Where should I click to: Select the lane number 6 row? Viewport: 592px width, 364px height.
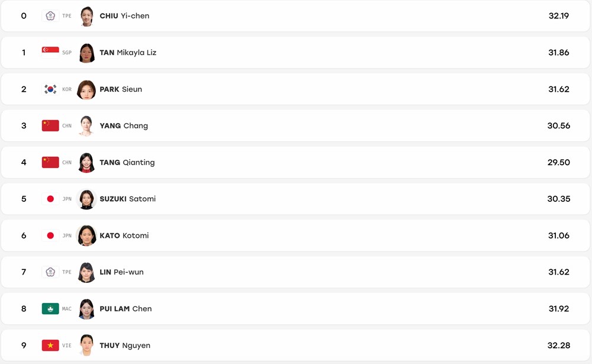click(x=295, y=236)
